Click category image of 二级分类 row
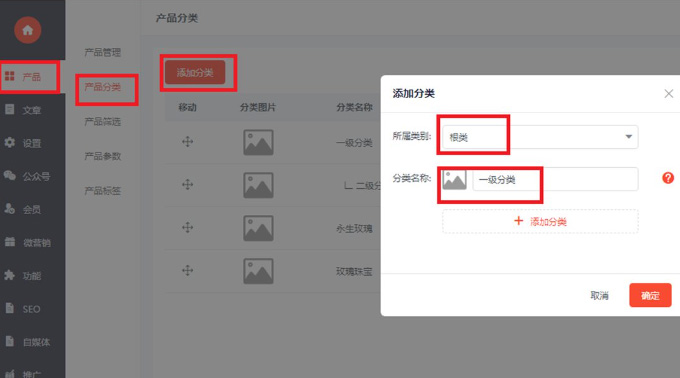Screen dimensions: 680x378 (x=258, y=185)
